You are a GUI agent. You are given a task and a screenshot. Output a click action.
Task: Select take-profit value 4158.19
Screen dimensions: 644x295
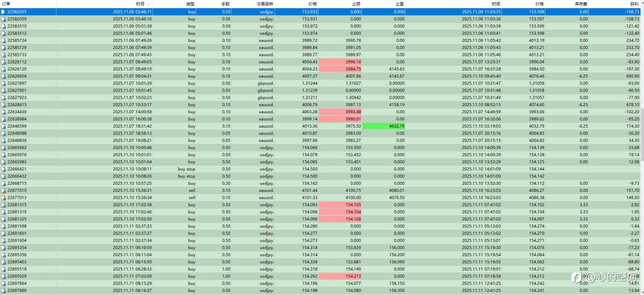pyautogui.click(x=396, y=105)
